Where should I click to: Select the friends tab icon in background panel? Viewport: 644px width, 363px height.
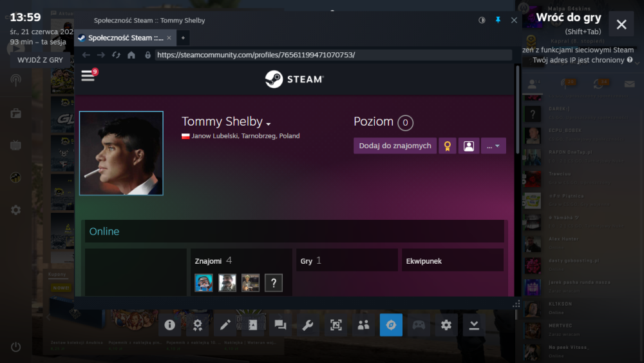pyautogui.click(x=533, y=84)
